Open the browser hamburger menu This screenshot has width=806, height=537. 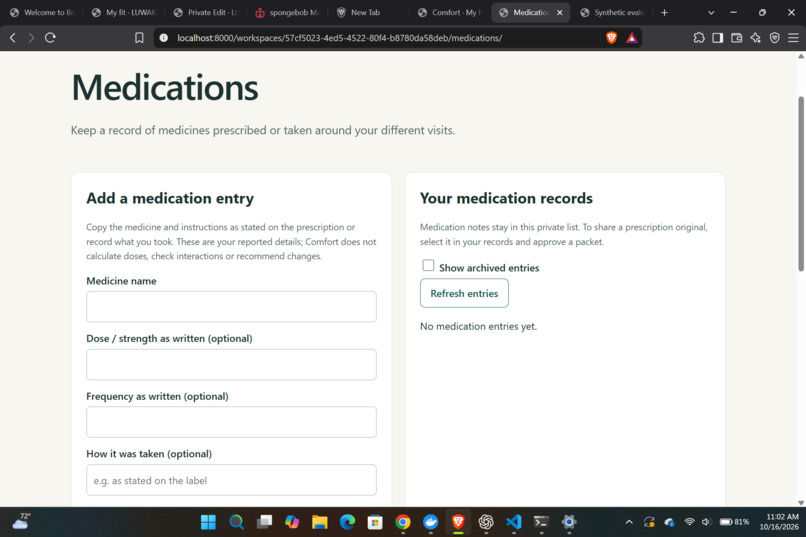(x=793, y=38)
